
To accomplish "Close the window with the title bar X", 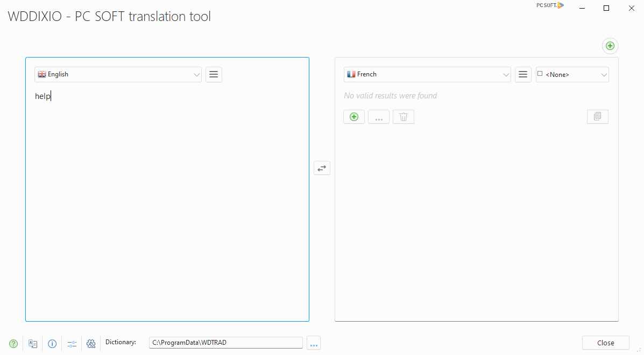I will [631, 8].
